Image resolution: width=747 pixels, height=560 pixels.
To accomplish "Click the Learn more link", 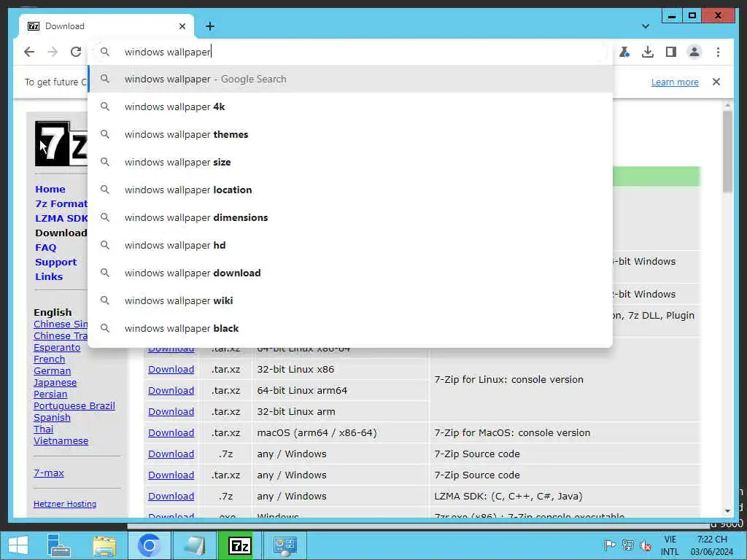I will tap(675, 82).
